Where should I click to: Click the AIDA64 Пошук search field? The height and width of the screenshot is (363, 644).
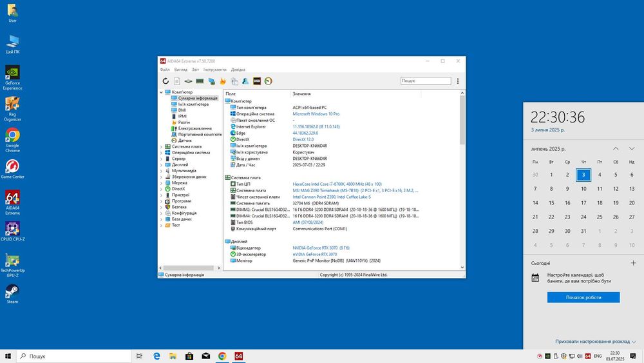pos(426,81)
